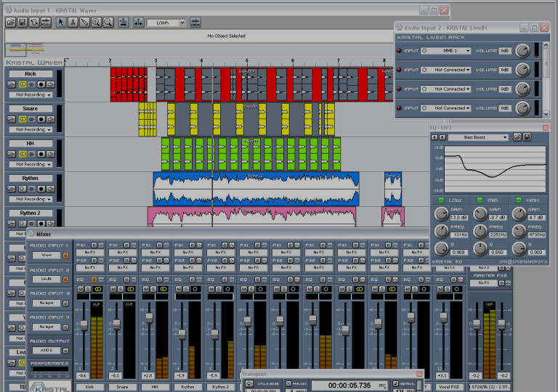Select the arrow pointer tool
The width and height of the screenshot is (558, 392).
pos(61,23)
